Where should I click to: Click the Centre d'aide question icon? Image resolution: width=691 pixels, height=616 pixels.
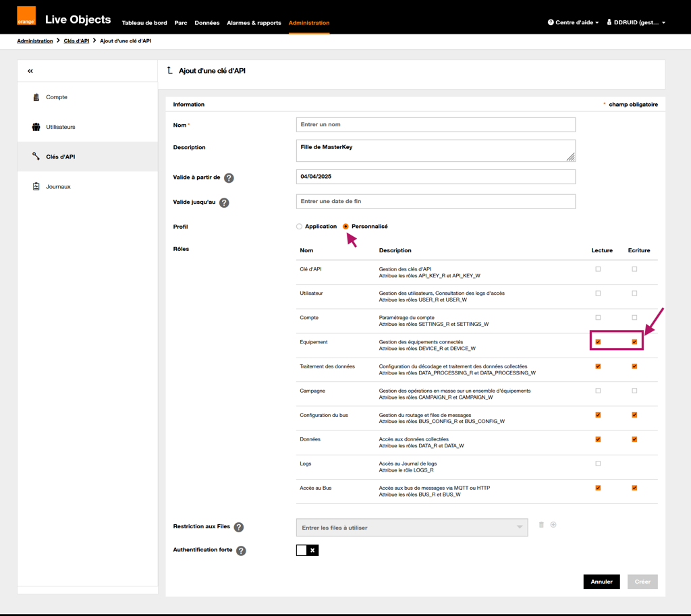(551, 22)
